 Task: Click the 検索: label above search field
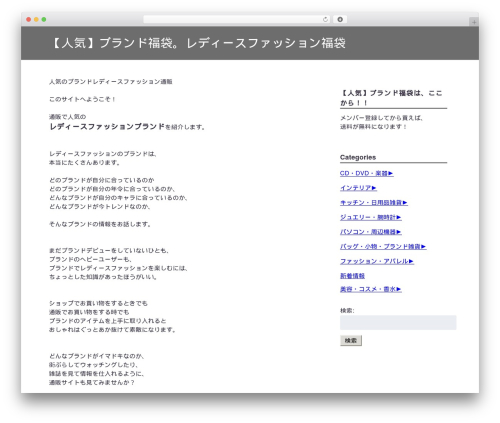[347, 311]
